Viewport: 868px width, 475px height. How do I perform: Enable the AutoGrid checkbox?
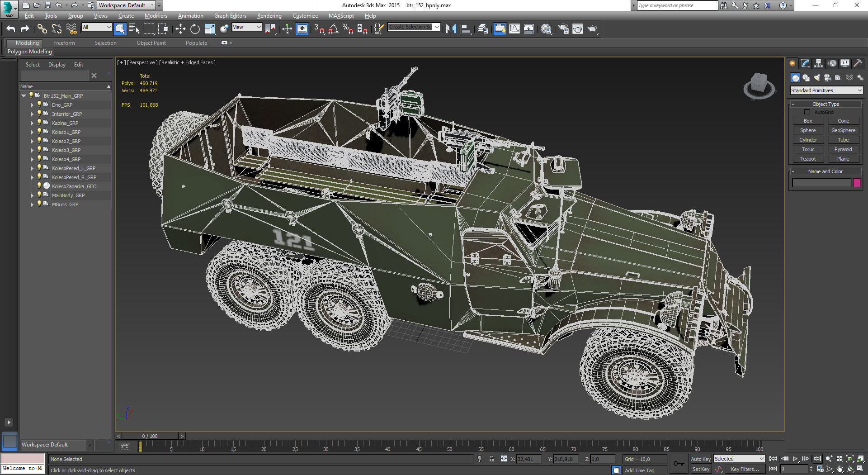click(x=807, y=112)
